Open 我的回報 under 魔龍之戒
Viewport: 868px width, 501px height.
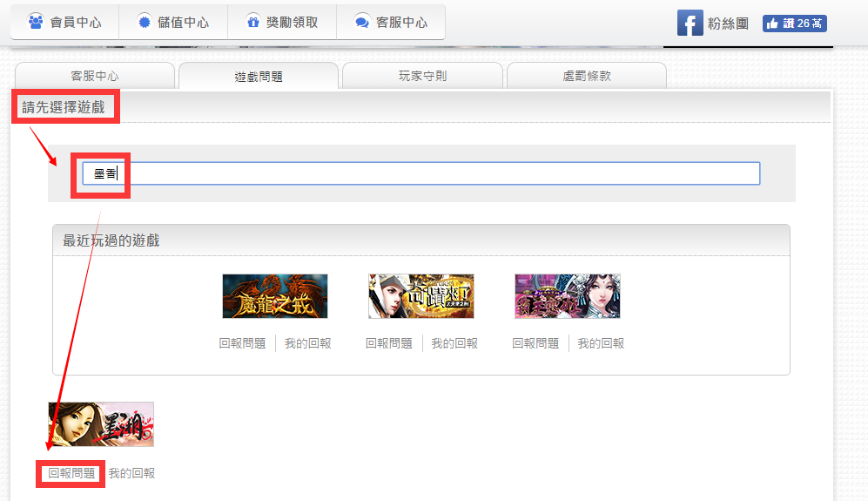point(308,343)
